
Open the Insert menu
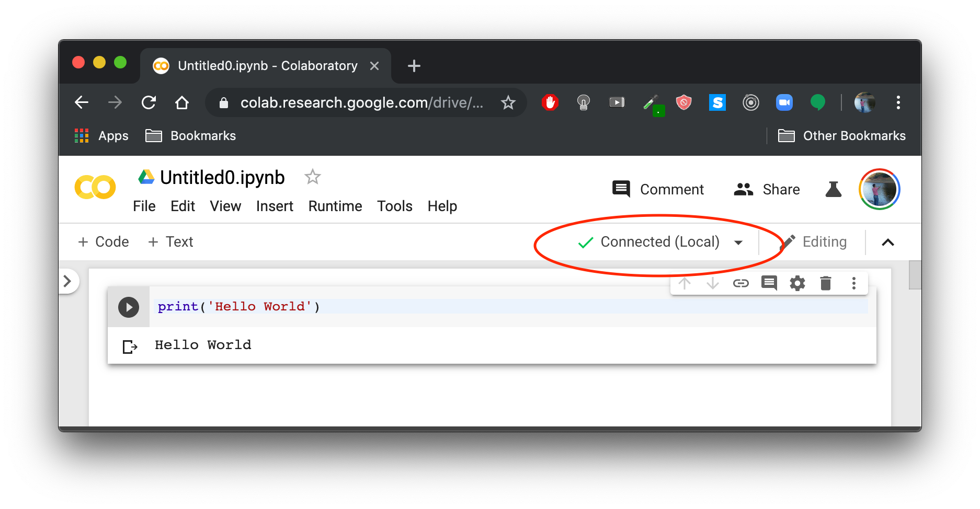pos(275,206)
